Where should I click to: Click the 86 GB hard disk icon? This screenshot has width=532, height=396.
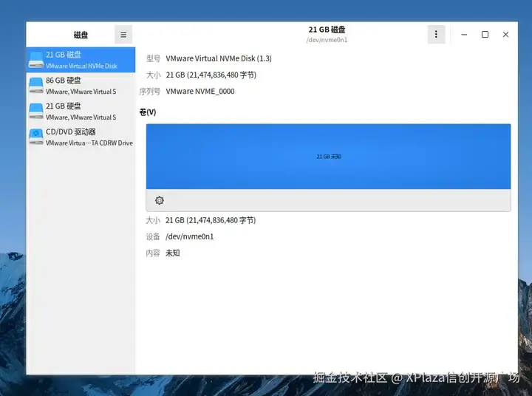35,86
